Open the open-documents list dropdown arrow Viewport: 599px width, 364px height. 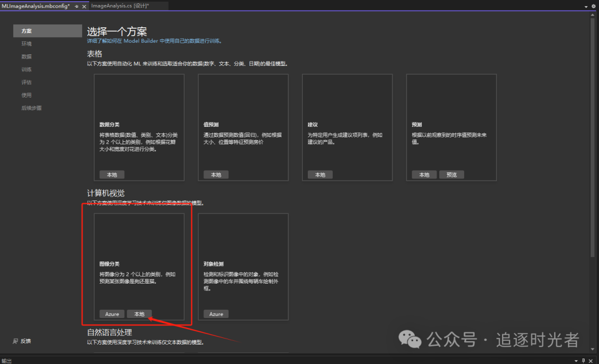pyautogui.click(x=586, y=6)
